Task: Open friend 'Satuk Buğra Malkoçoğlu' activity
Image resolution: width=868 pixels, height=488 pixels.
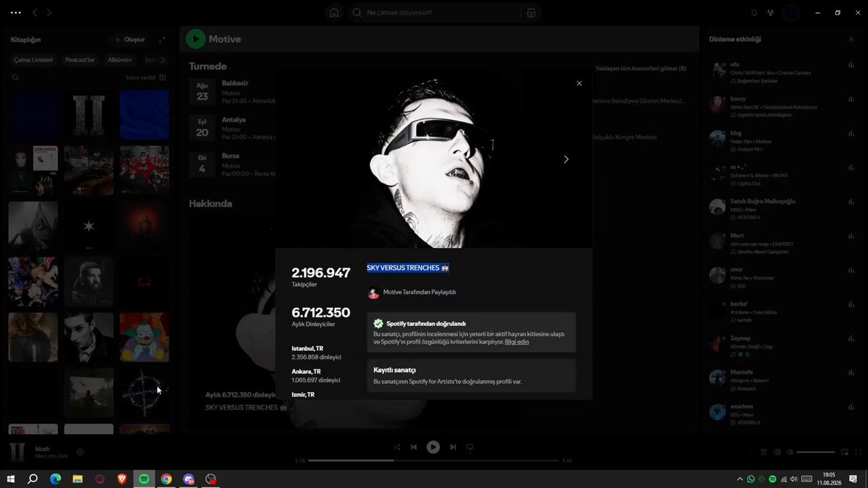Action: [783, 209]
